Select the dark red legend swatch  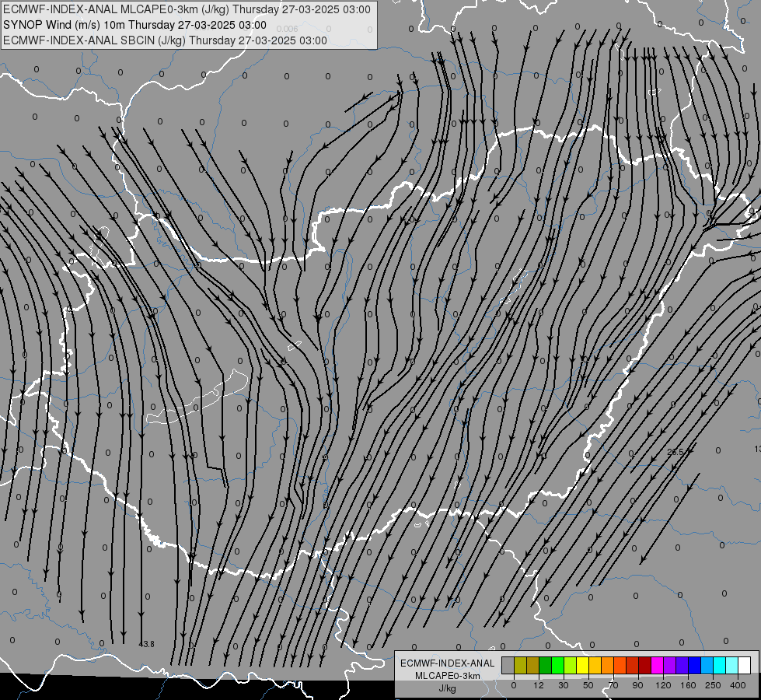645,665
